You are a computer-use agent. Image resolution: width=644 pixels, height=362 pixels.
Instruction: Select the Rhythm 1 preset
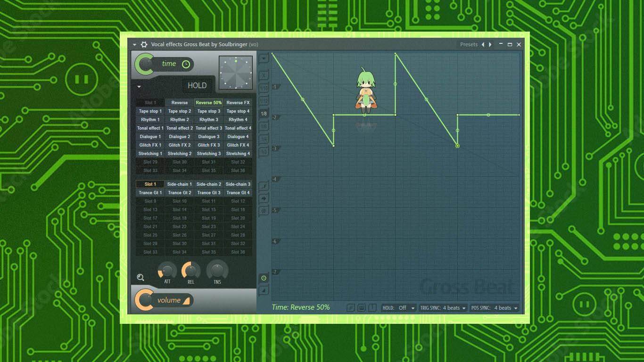(150, 120)
